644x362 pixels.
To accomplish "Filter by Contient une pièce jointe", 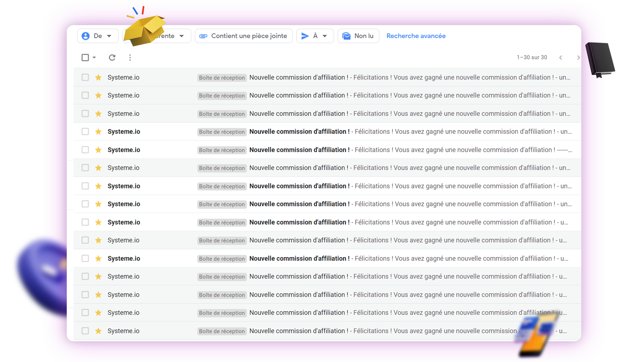I will coord(244,36).
